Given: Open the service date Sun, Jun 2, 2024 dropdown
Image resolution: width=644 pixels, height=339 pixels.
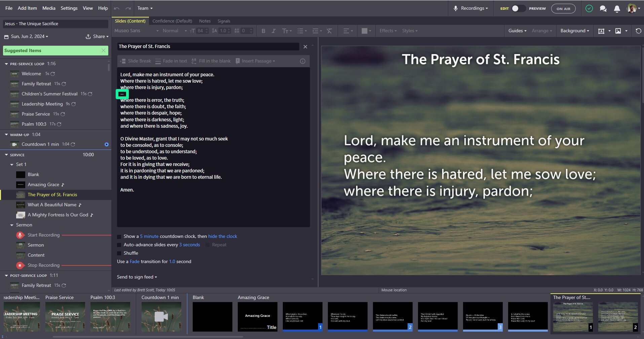Looking at the screenshot, I should [26, 36].
